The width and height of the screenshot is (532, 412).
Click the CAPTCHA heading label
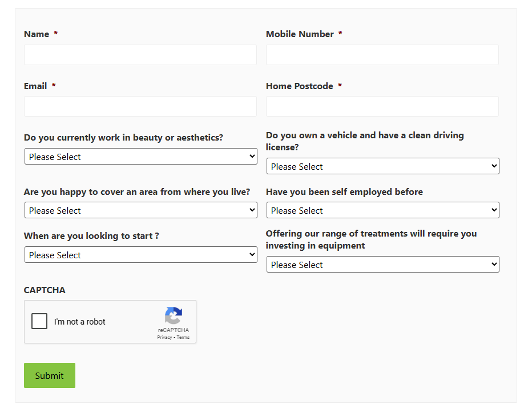click(x=45, y=290)
